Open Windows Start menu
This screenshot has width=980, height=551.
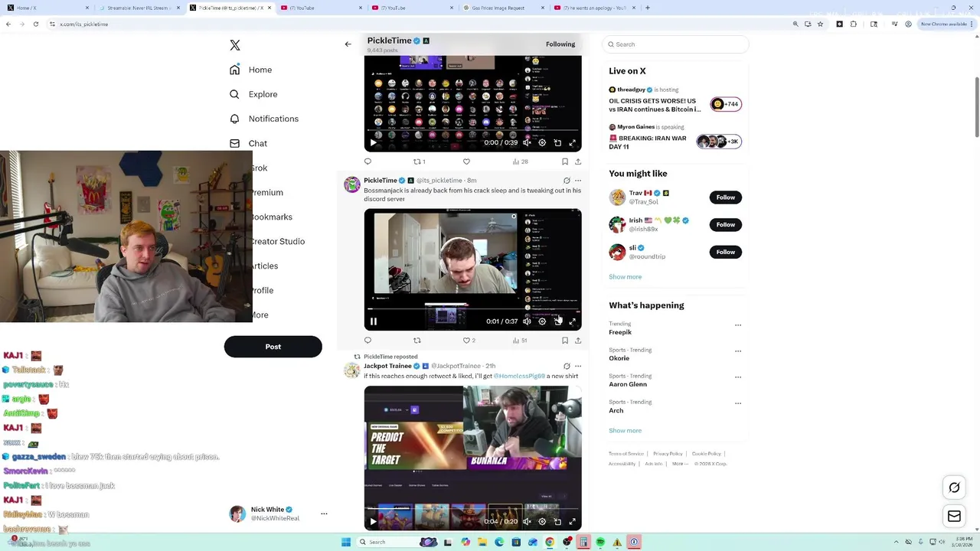pyautogui.click(x=346, y=542)
